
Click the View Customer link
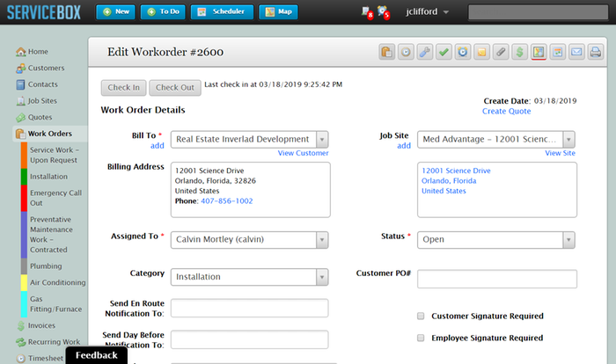pyautogui.click(x=303, y=153)
